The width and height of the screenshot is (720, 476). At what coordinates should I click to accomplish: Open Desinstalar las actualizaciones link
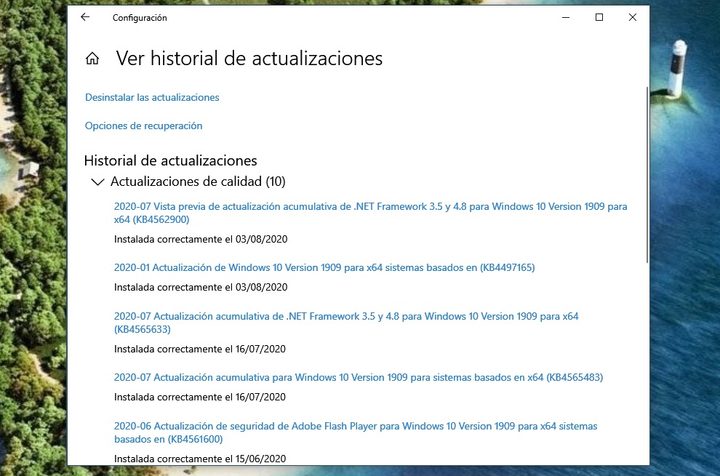click(x=152, y=97)
